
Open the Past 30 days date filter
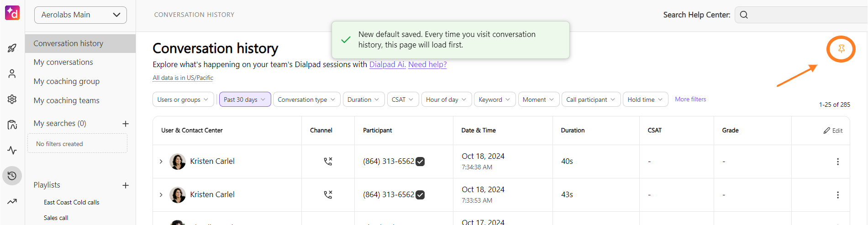pyautogui.click(x=245, y=99)
